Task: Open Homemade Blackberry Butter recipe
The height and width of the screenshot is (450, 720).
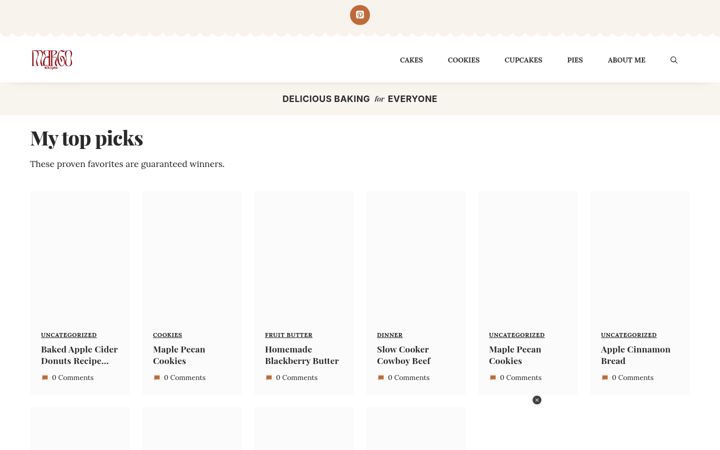Action: tap(302, 355)
